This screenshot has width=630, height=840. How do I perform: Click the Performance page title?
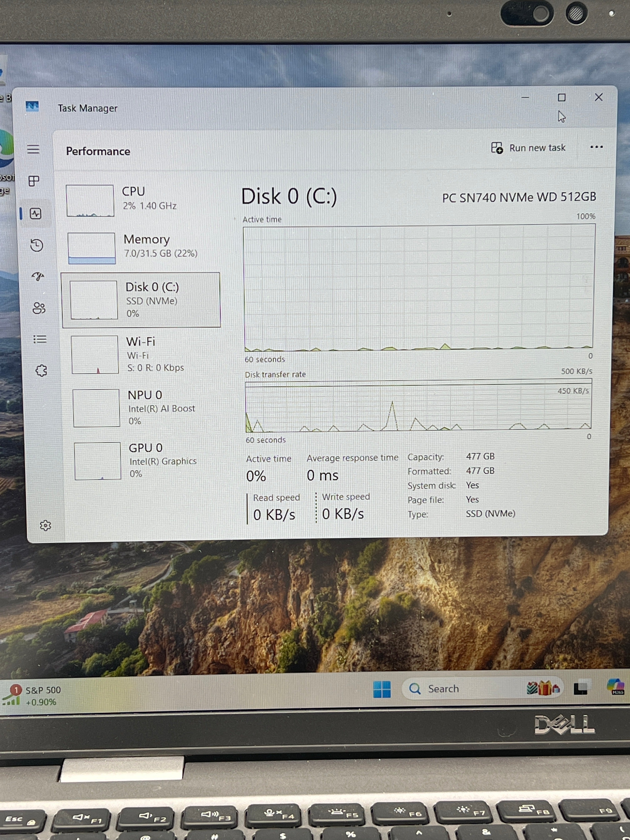pyautogui.click(x=98, y=151)
